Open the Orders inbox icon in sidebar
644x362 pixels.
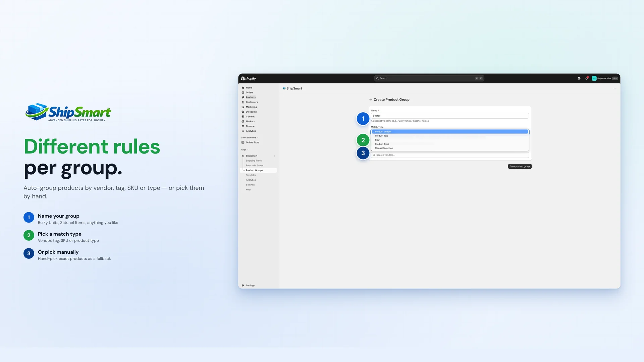coord(243,93)
